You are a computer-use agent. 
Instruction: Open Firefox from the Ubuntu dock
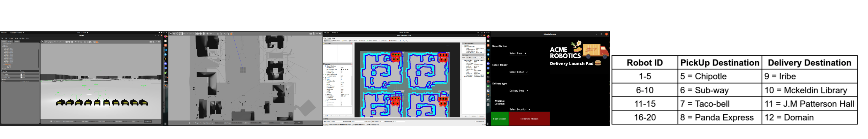click(x=165, y=36)
